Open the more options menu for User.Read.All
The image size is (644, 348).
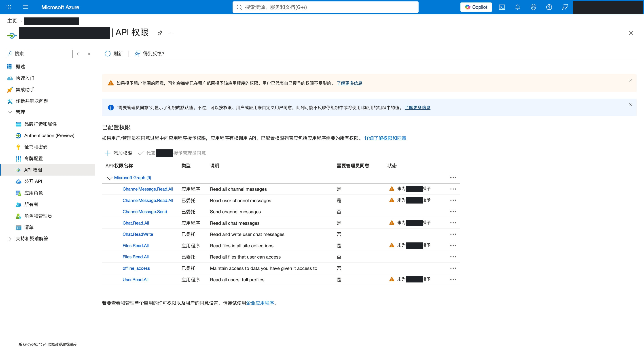point(453,280)
